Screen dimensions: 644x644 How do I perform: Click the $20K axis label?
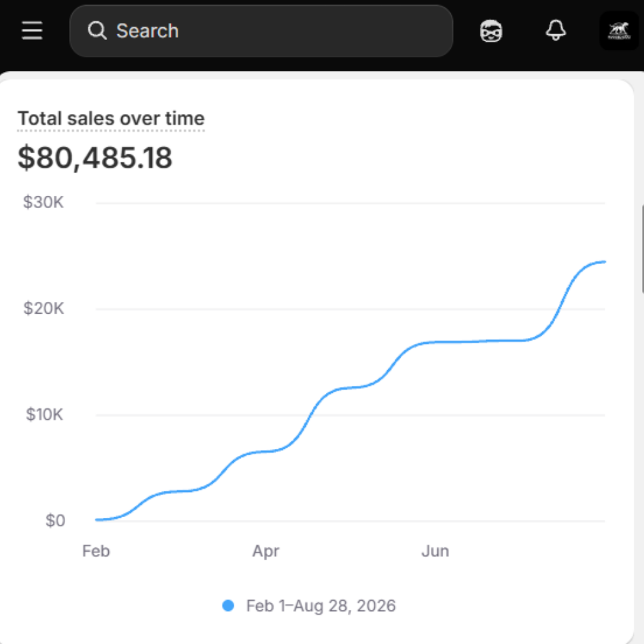tap(44, 308)
